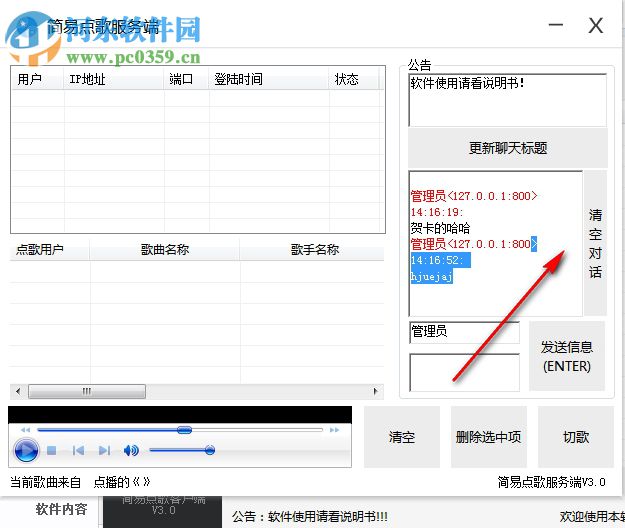Screen dimensions: 625x528
Task: Click the 清空 button
Action: tap(402, 437)
